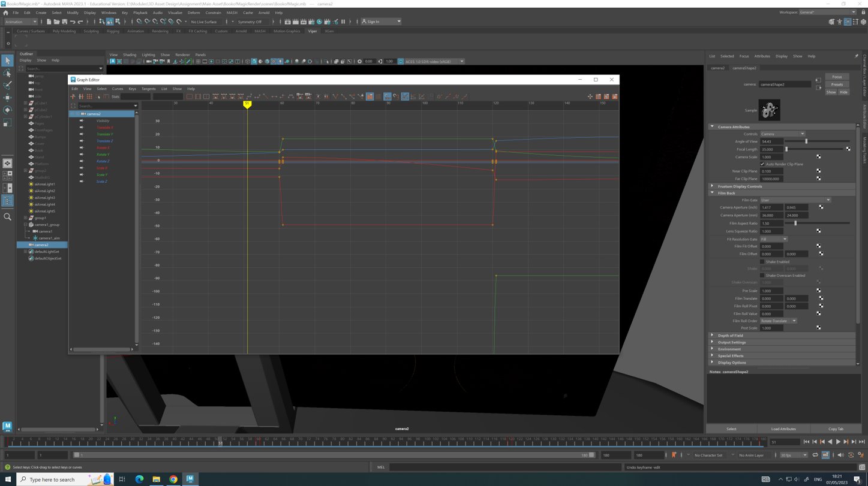Enable the Shake Enabled checkbox

coord(762,262)
